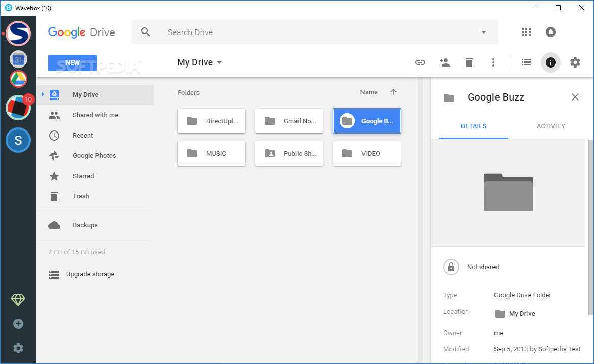Open Google Drive settings gear
This screenshot has width=594, height=364.
tap(575, 62)
